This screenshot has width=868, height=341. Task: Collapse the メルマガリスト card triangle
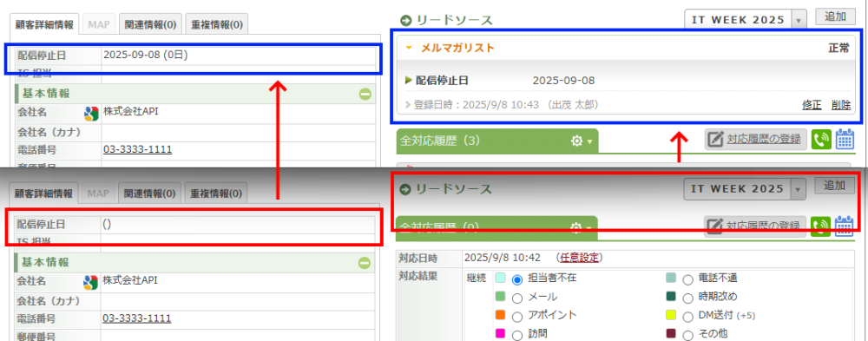click(409, 49)
